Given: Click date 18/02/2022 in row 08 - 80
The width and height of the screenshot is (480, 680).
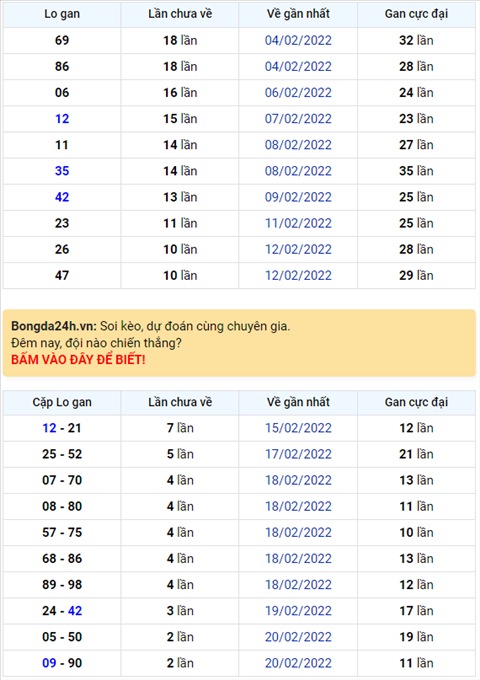Looking at the screenshot, I should pyautogui.click(x=298, y=506).
